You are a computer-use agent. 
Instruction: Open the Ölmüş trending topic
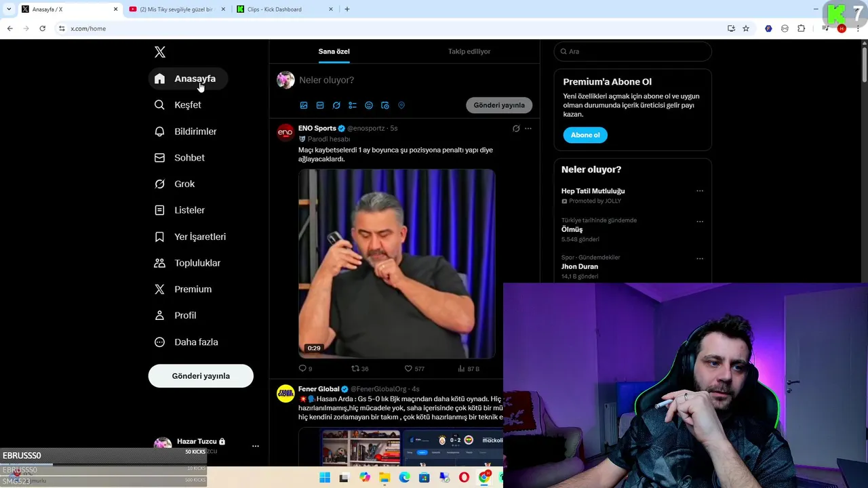[x=572, y=230]
